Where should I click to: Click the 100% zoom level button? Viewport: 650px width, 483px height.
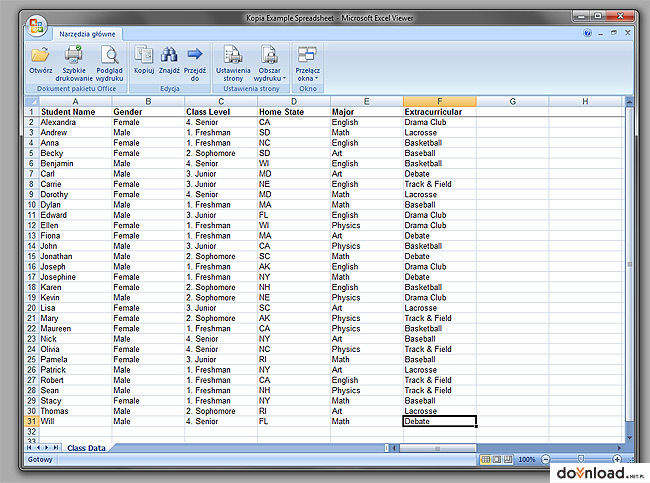tap(527, 459)
